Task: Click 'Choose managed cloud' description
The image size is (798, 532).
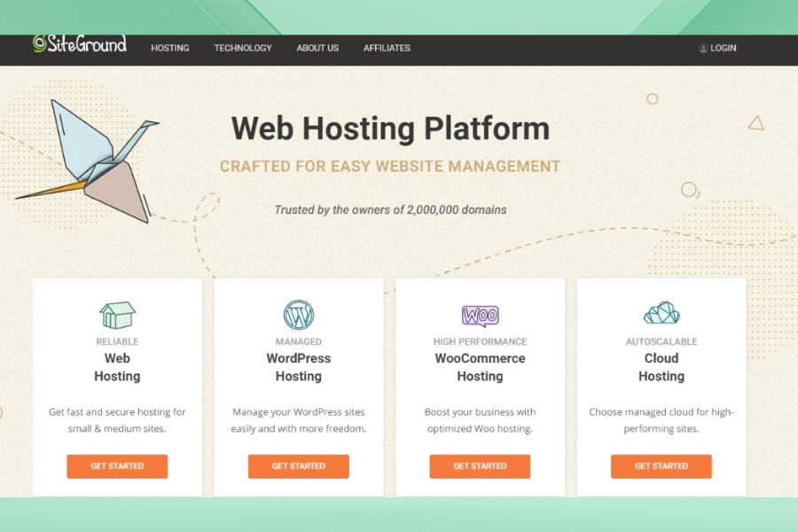Action: [x=661, y=420]
